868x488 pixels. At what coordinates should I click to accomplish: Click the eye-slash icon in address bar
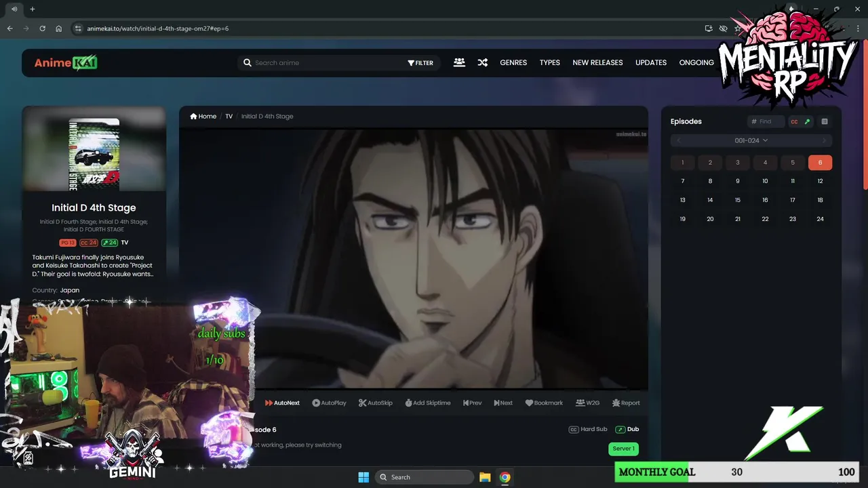coord(724,28)
